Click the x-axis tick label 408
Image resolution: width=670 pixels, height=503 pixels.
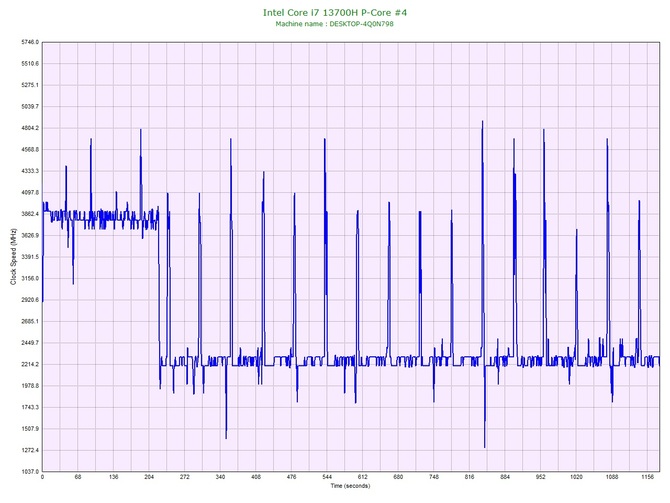[256, 477]
